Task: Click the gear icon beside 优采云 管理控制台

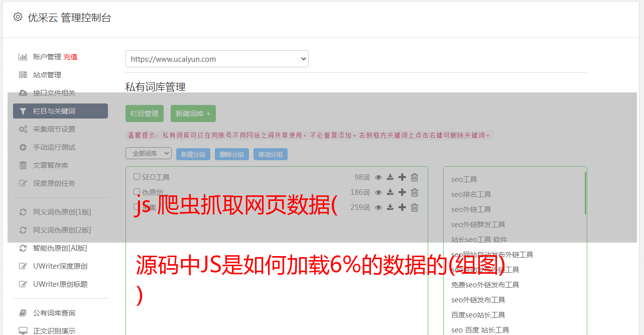Action: (x=18, y=17)
